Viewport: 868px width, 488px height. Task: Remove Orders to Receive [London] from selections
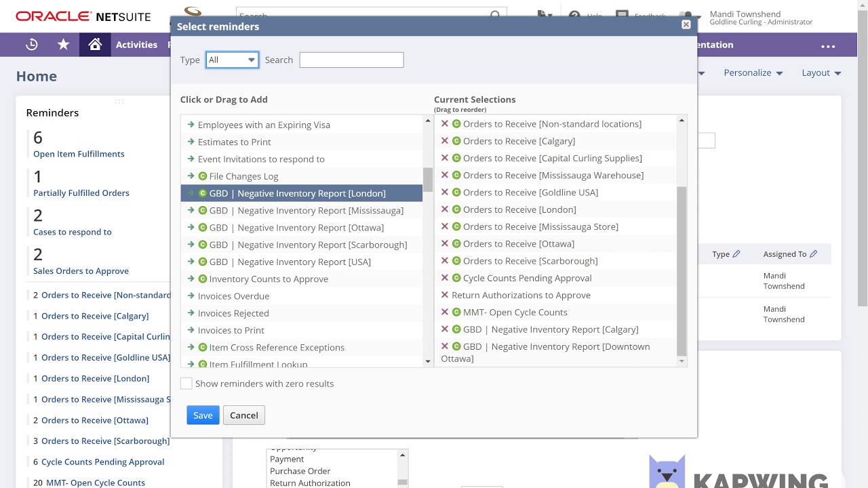[445, 209]
